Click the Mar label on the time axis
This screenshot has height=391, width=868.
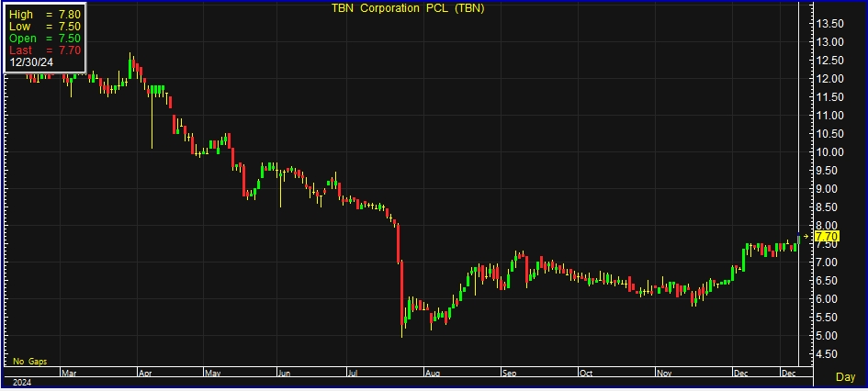pyautogui.click(x=69, y=374)
